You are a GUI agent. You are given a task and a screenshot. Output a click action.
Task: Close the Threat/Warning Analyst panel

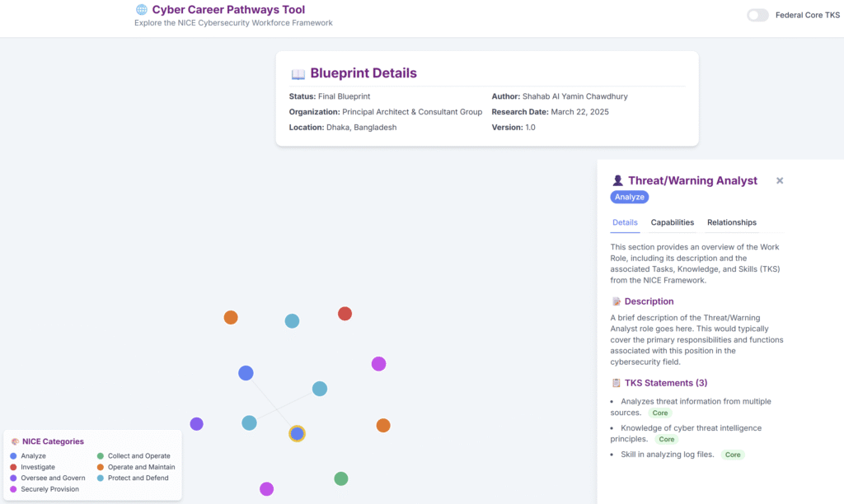(x=780, y=180)
